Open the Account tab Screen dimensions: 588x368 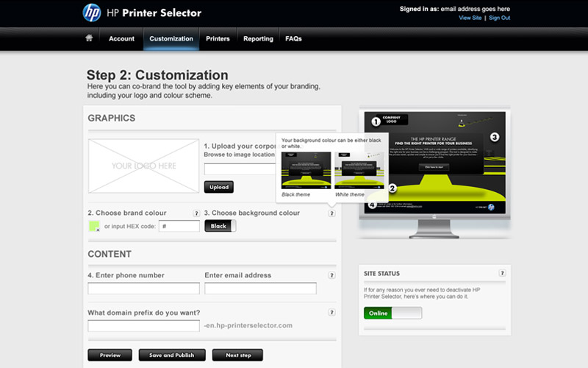tap(121, 39)
